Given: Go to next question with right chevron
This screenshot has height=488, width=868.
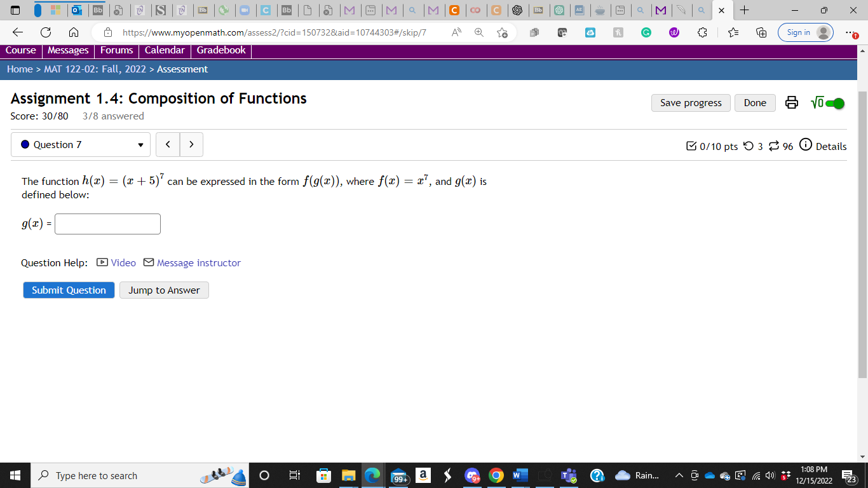Looking at the screenshot, I should tap(191, 144).
